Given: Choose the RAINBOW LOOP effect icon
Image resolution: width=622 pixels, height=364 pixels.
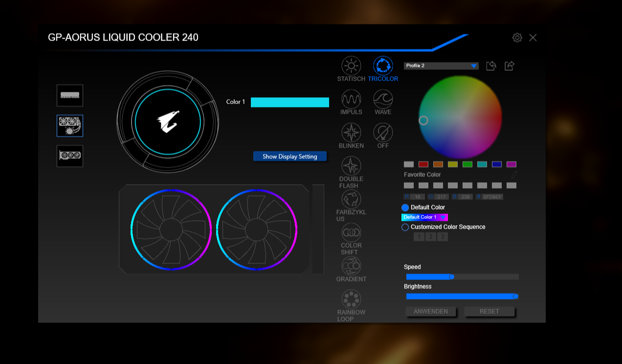Looking at the screenshot, I should click(x=351, y=299).
